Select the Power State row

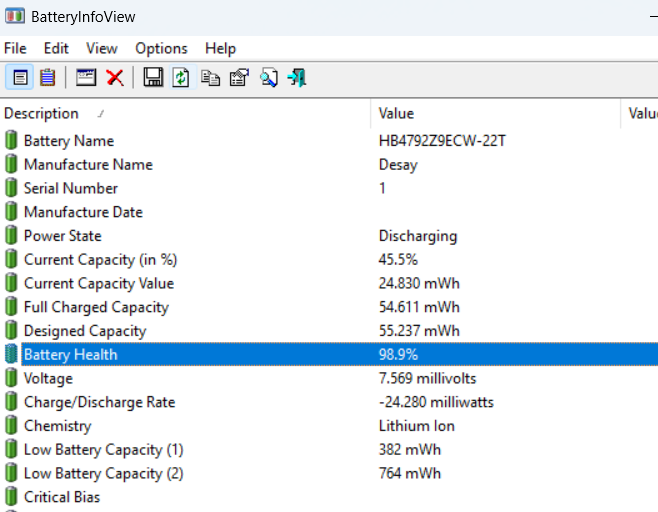point(329,235)
